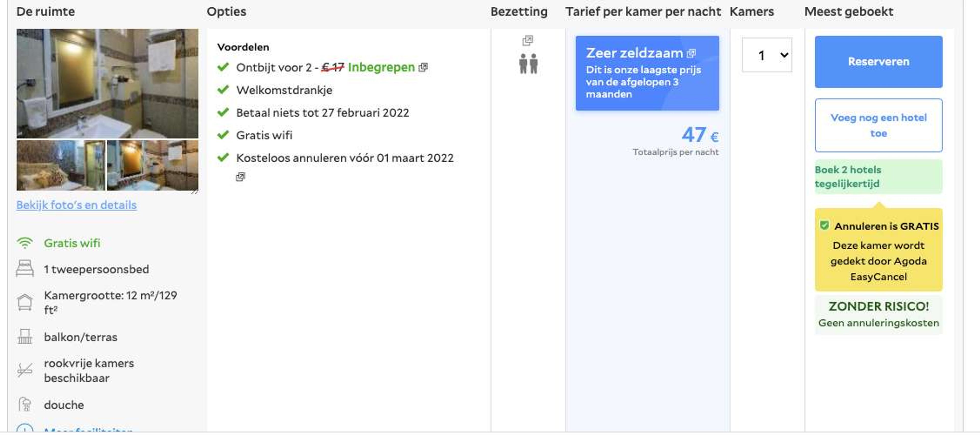Open the info icon beside Zeer zeldzaam
Image resolution: width=980 pixels, height=435 pixels.
coord(691,53)
